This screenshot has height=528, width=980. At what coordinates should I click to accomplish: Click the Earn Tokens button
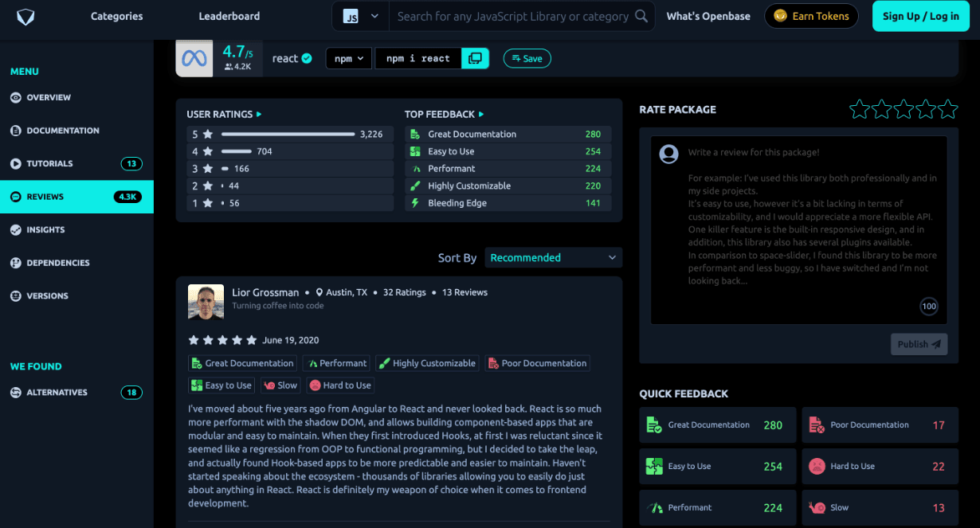point(812,16)
